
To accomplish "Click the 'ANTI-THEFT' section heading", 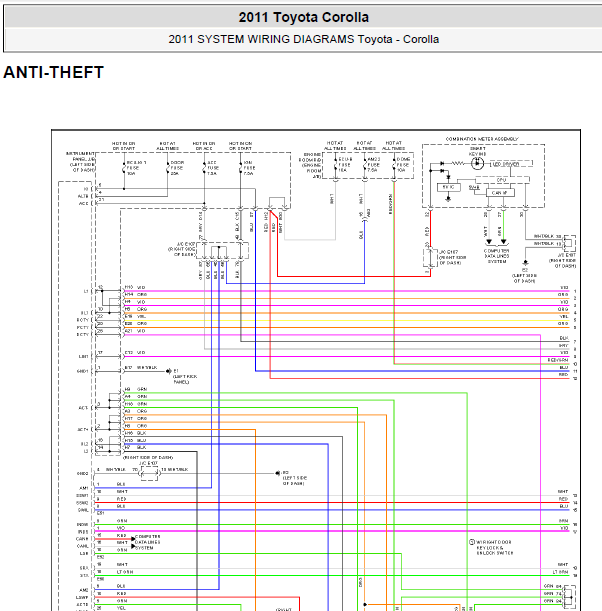I will (x=54, y=72).
